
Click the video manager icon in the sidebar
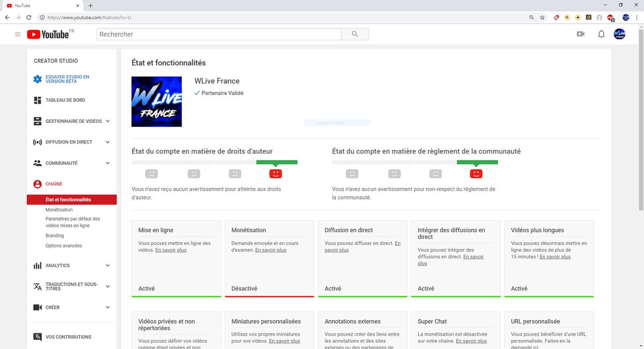point(38,121)
